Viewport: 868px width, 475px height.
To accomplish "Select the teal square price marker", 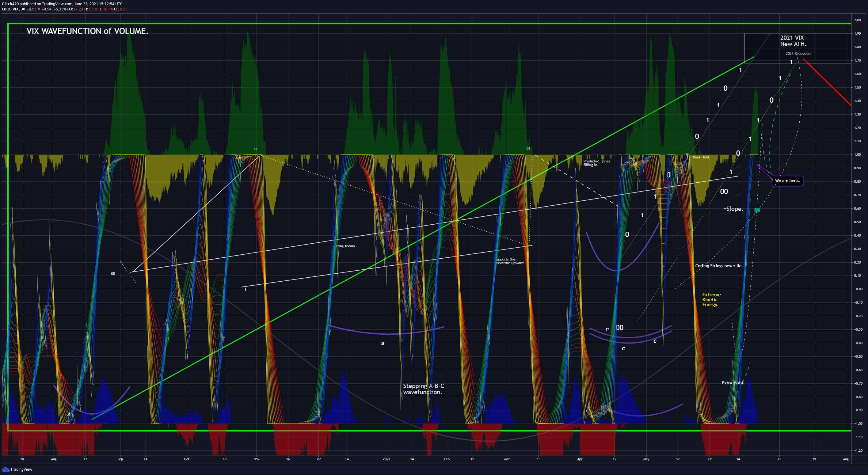I will click(x=757, y=210).
